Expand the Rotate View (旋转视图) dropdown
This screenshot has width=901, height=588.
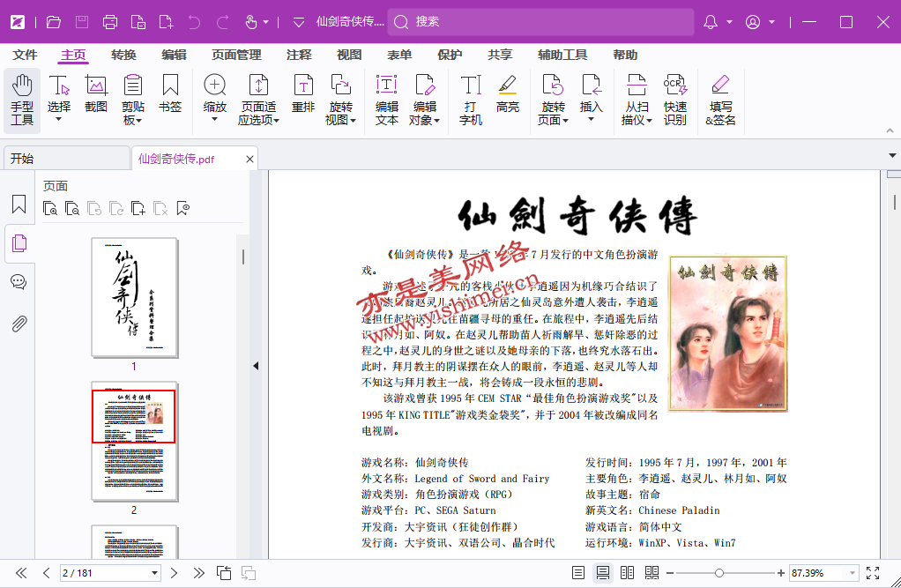353,121
